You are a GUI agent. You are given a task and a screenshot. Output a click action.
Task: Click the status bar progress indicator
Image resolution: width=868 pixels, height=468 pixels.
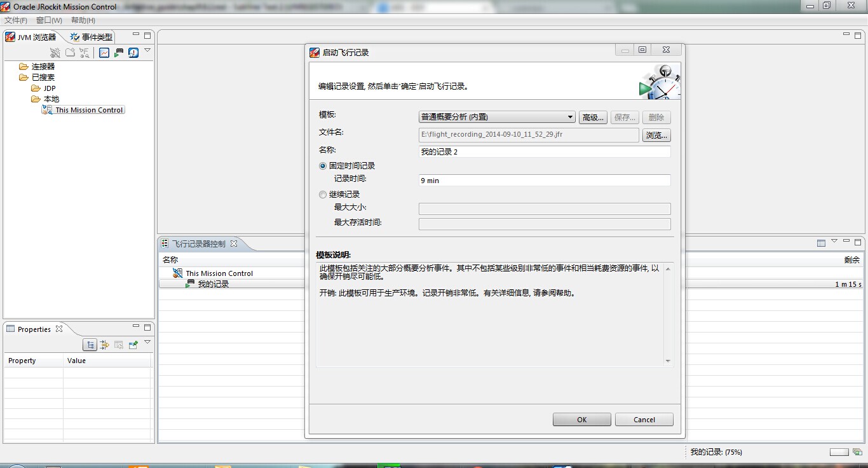(839, 452)
